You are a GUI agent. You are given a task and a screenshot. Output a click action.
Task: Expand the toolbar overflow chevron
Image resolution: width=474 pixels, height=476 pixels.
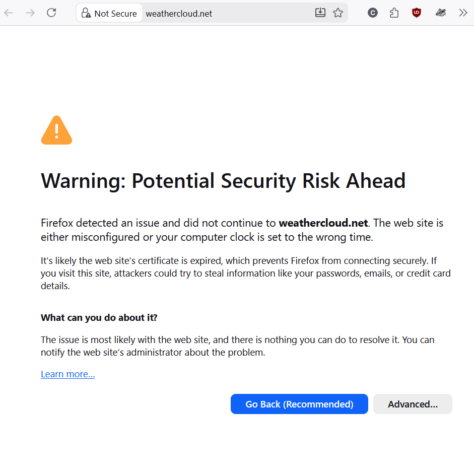[463, 13]
